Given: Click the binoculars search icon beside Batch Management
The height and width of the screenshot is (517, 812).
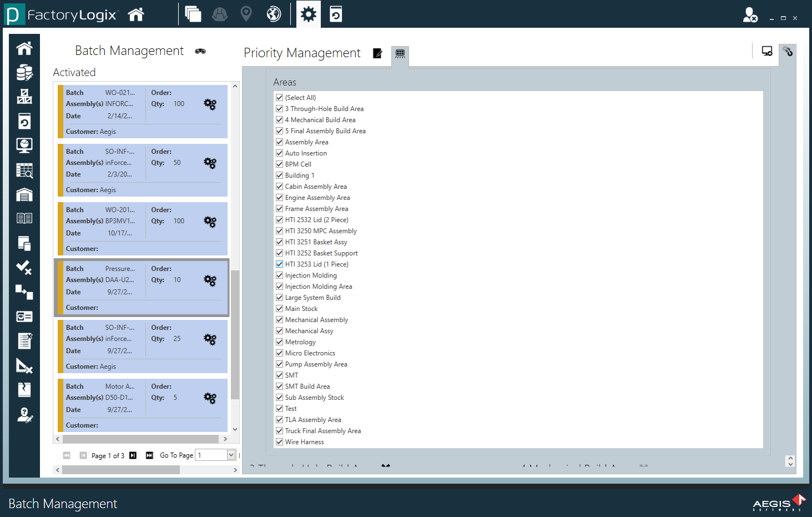Looking at the screenshot, I should 200,51.
